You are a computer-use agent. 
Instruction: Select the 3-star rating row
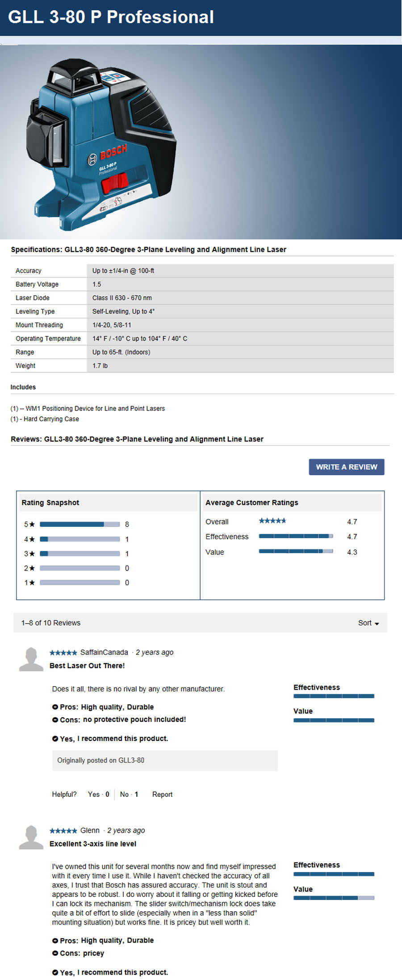tap(80, 554)
